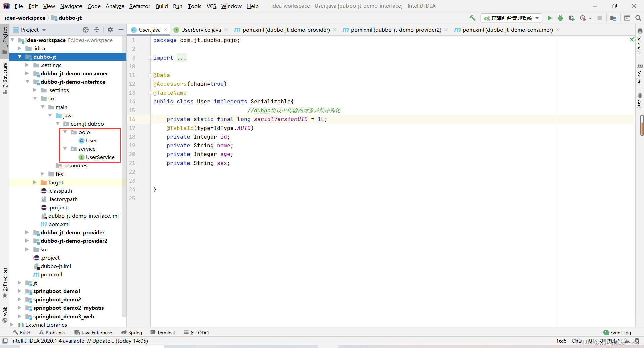Open the run anything window icon

coord(627,18)
